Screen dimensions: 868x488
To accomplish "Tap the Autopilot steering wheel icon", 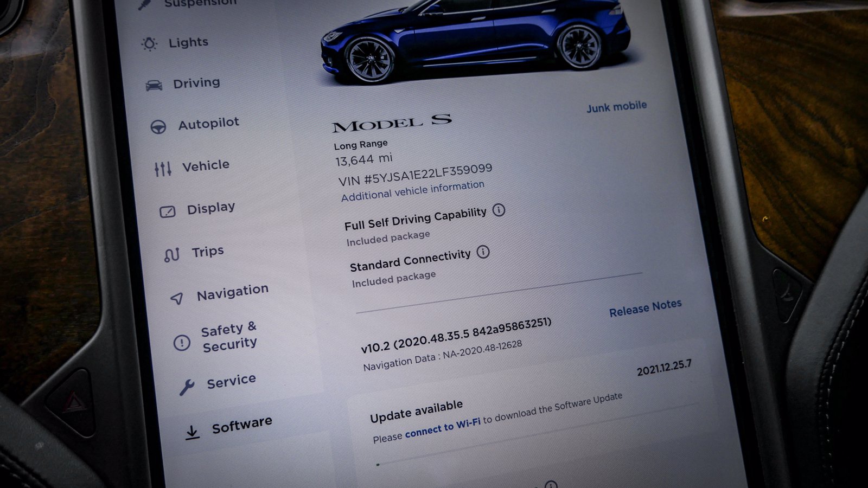I will point(158,127).
